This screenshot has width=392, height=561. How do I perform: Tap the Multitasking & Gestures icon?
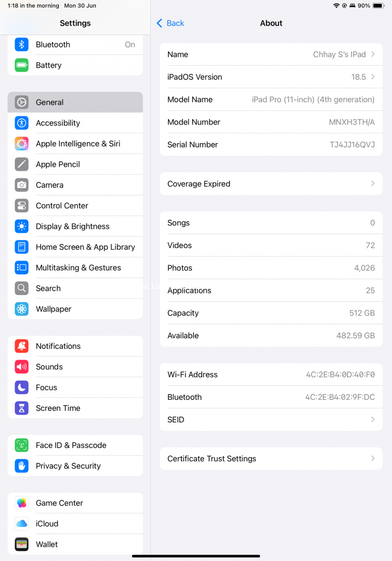coord(22,268)
